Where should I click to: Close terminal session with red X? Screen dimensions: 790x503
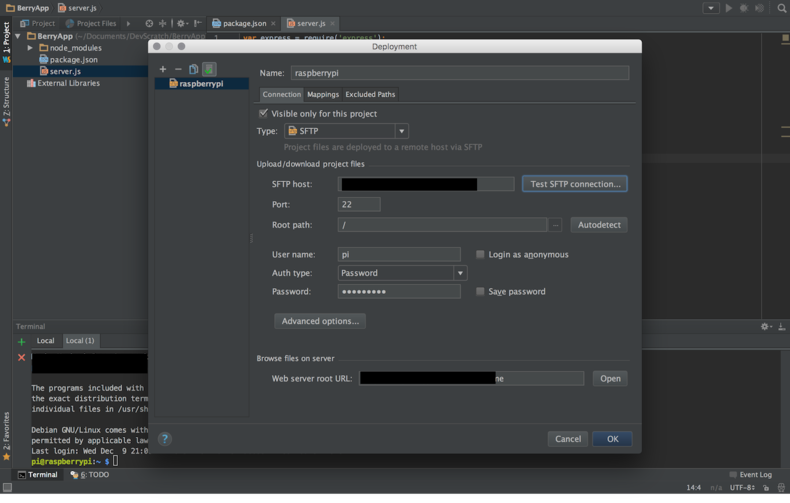(21, 357)
